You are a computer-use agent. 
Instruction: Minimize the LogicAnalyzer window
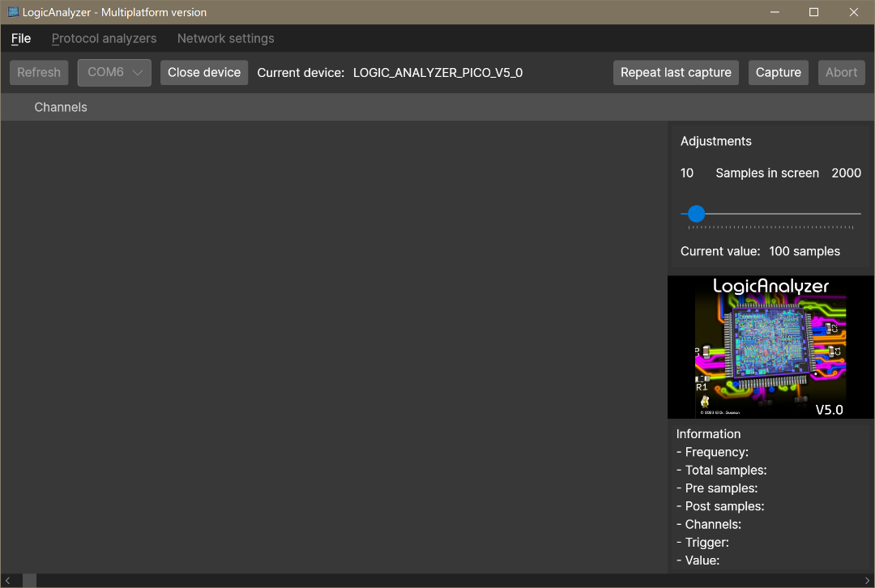tap(775, 12)
